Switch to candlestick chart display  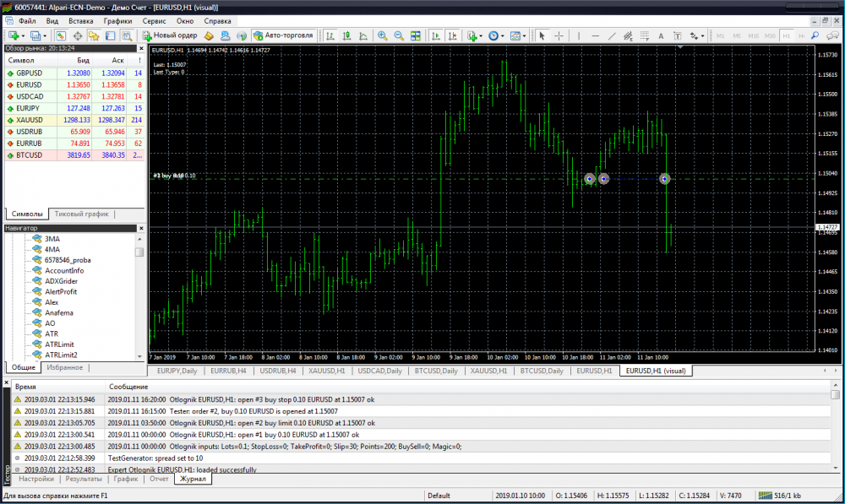click(x=347, y=35)
